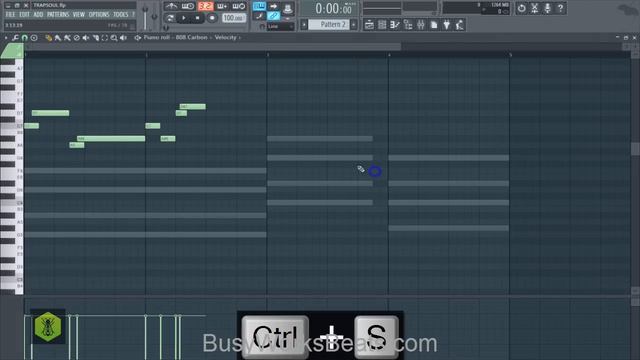Image resolution: width=640 pixels, height=360 pixels.
Task: Start playback with the Play button
Action: [184, 18]
